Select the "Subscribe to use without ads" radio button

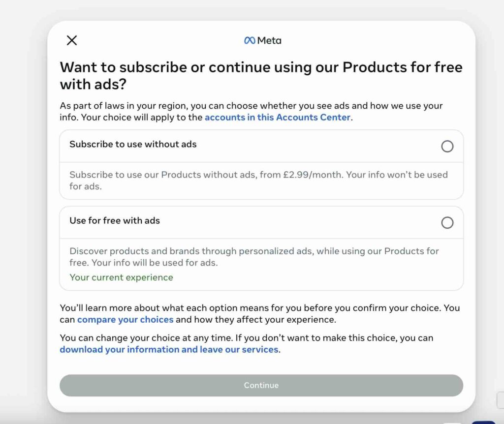click(447, 146)
